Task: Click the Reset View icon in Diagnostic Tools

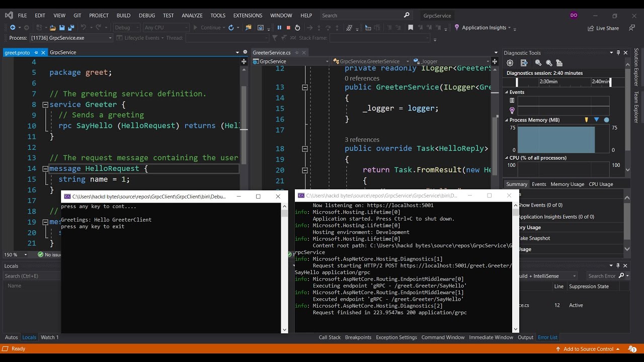Action: coord(559,63)
